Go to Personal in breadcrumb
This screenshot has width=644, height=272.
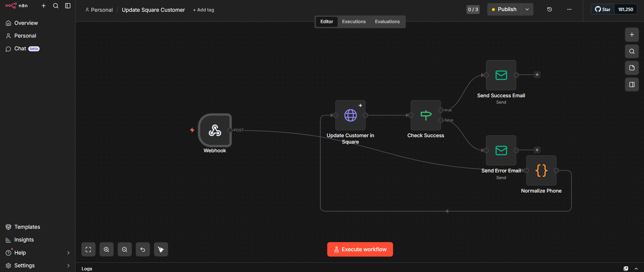tap(99, 10)
